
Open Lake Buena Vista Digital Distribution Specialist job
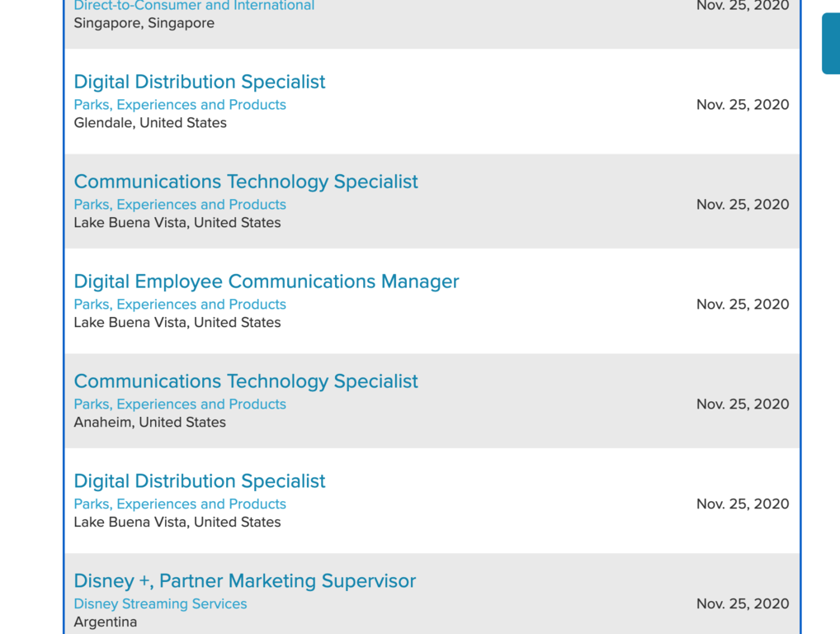(x=199, y=481)
